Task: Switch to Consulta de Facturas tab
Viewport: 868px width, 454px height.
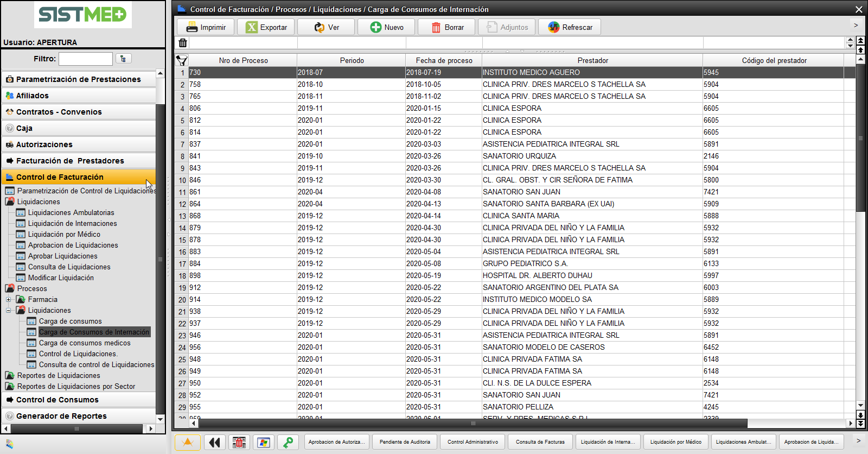Action: tap(540, 442)
